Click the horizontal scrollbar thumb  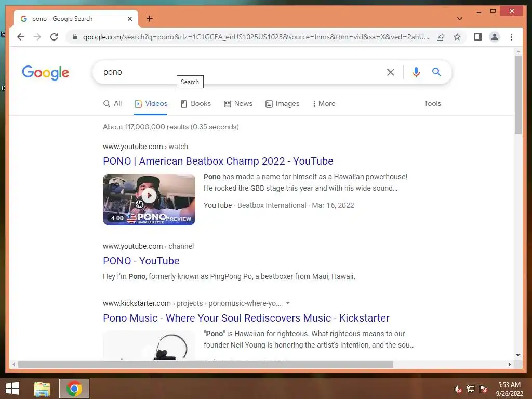coord(206,364)
